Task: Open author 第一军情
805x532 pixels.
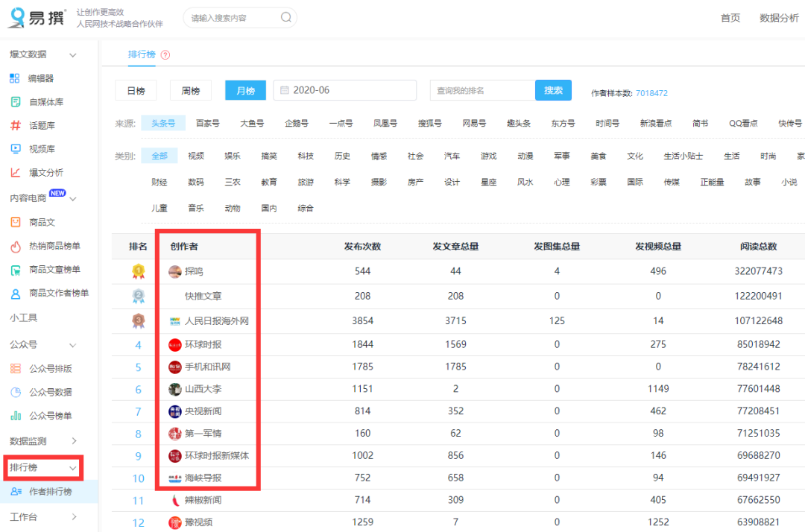Action: 203,434
